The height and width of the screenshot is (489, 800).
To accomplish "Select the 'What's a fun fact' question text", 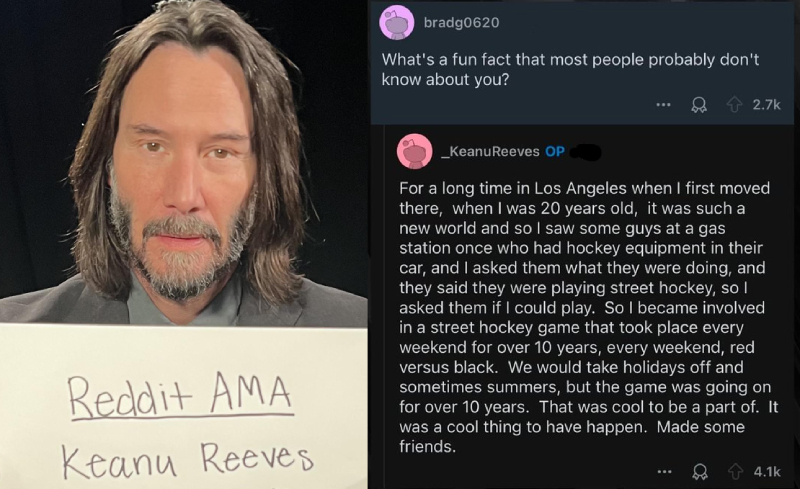I will (570, 69).
